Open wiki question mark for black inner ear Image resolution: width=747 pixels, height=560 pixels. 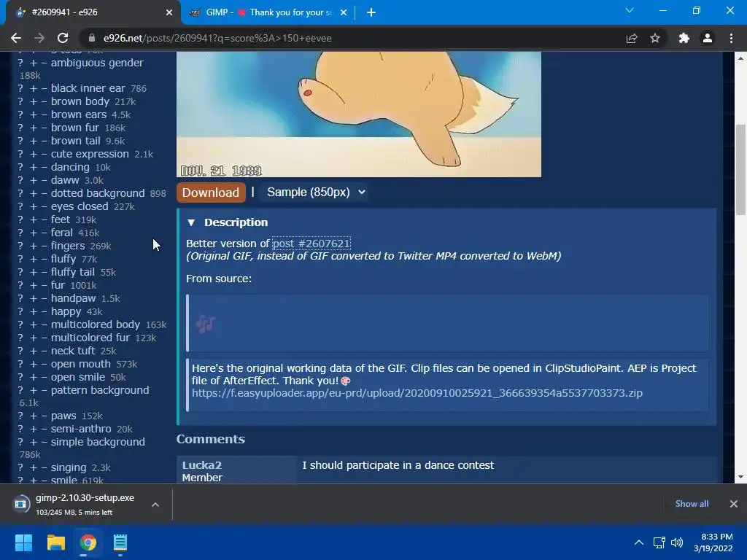[x=20, y=88]
